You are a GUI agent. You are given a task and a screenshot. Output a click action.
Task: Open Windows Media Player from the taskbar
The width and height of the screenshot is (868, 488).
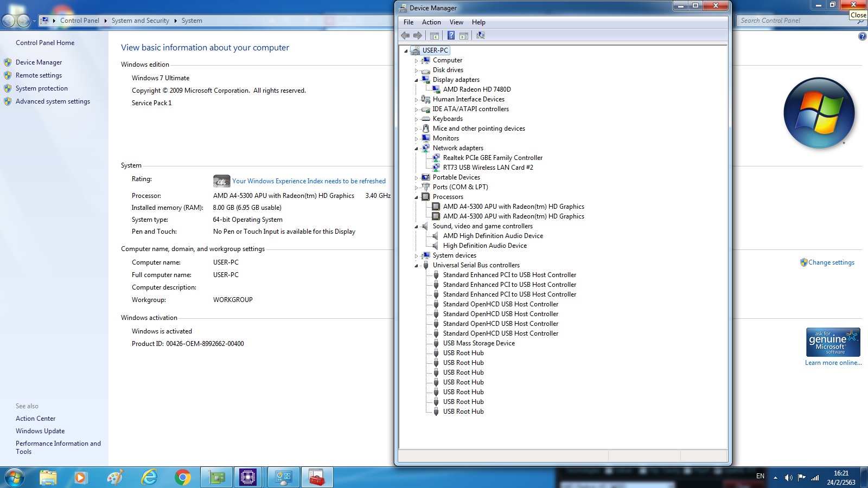pos(81,478)
